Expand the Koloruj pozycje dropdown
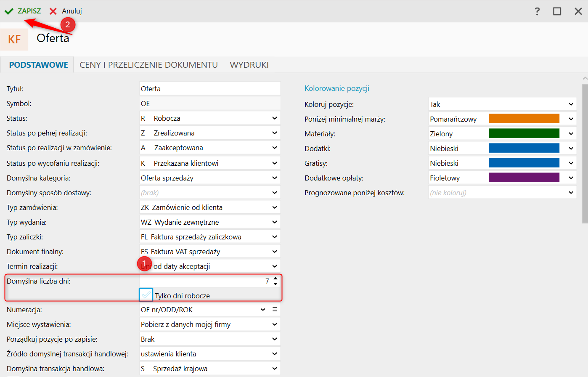The image size is (588, 377). tap(571, 104)
